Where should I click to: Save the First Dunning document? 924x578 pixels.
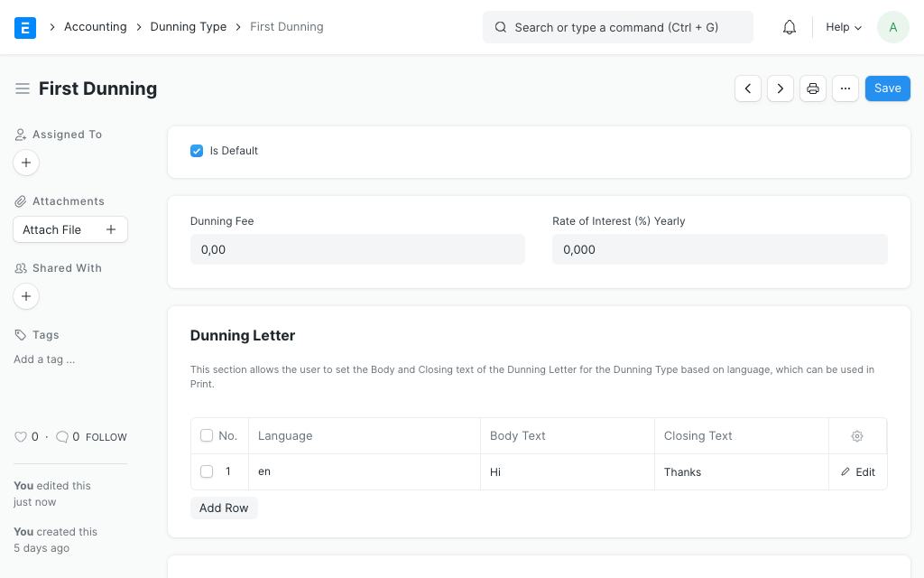(x=887, y=88)
